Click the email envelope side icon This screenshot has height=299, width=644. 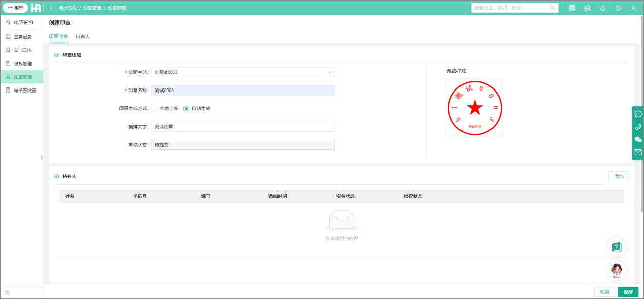click(x=638, y=152)
